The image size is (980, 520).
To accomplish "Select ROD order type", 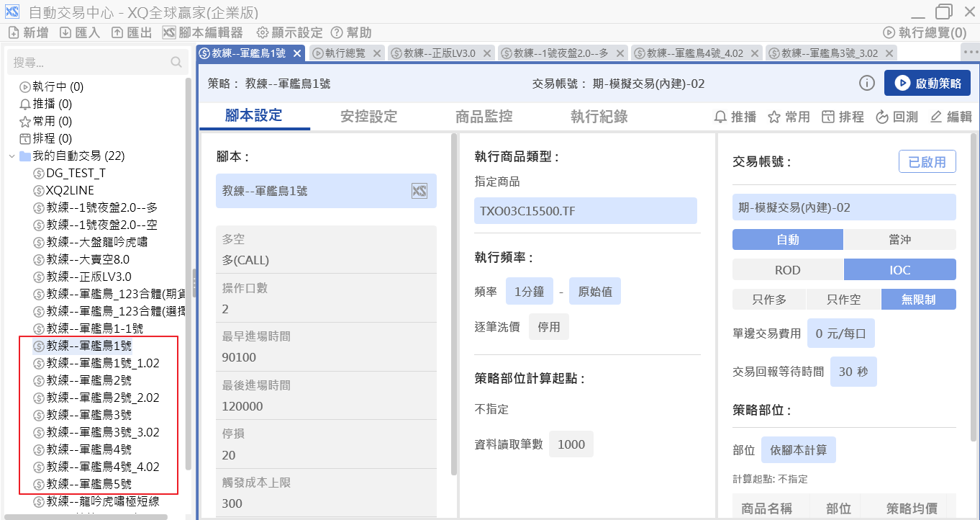I will pos(788,270).
